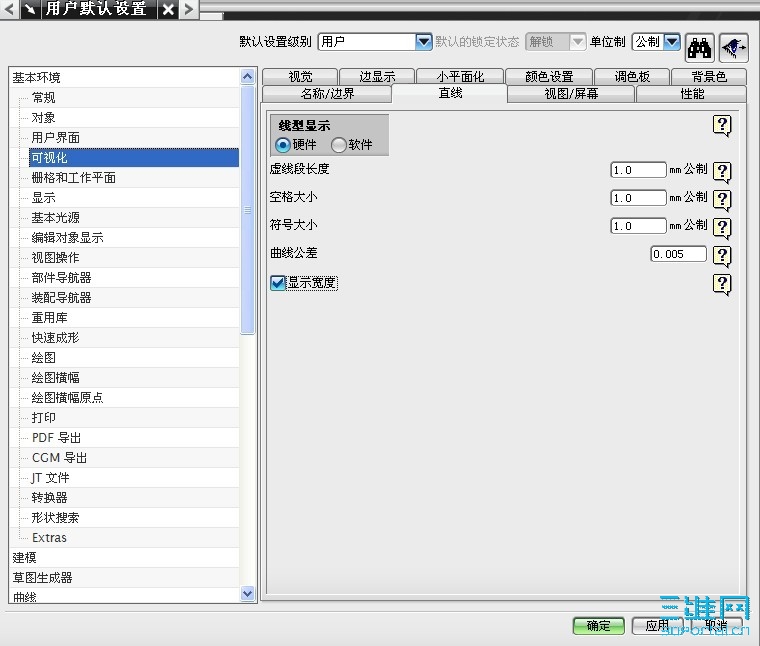Open help icon for 虚线段长度
760x646 pixels.
coord(722,172)
